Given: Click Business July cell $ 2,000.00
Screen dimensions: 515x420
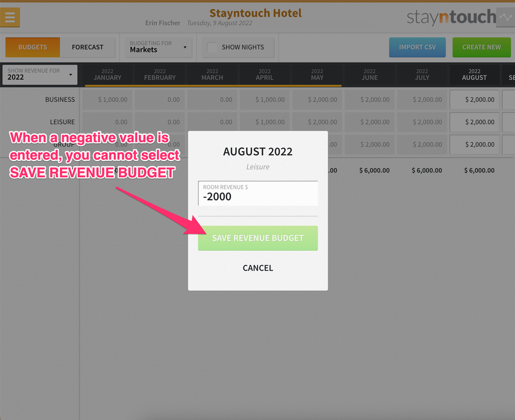Looking at the screenshot, I should click(x=422, y=100).
